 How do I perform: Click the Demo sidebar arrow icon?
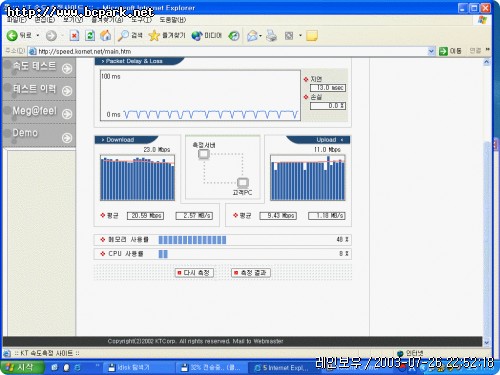tap(67, 137)
